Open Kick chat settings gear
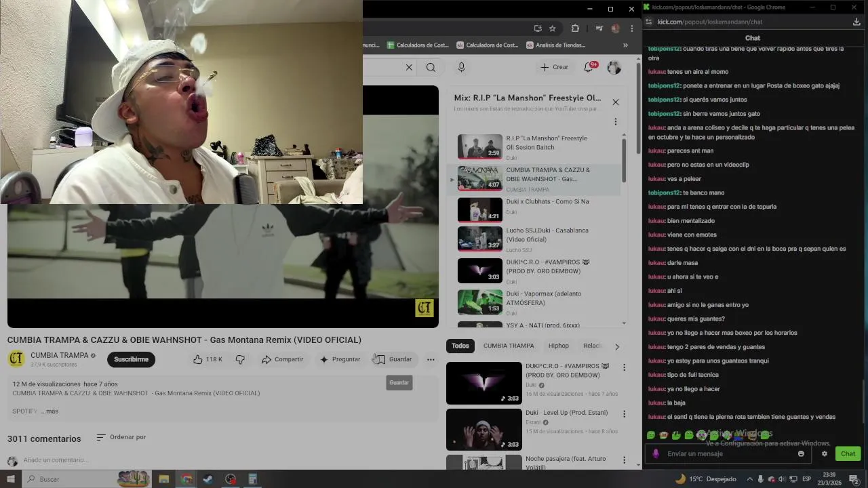Image resolution: width=868 pixels, height=488 pixels. [825, 454]
